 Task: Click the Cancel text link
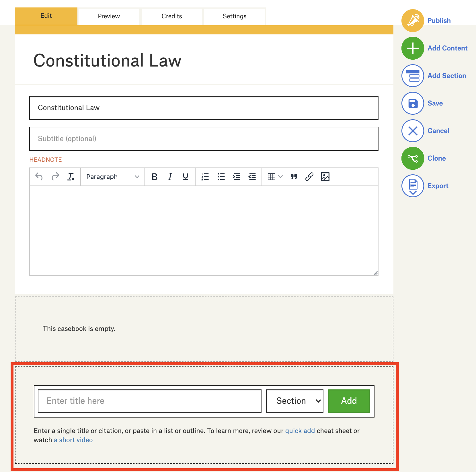438,131
